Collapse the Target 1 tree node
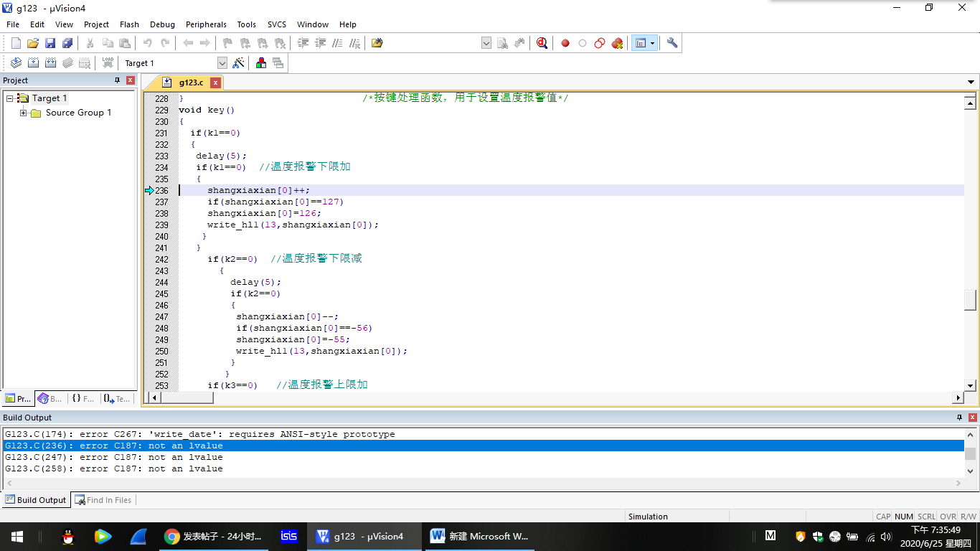980x551 pixels. [x=10, y=98]
